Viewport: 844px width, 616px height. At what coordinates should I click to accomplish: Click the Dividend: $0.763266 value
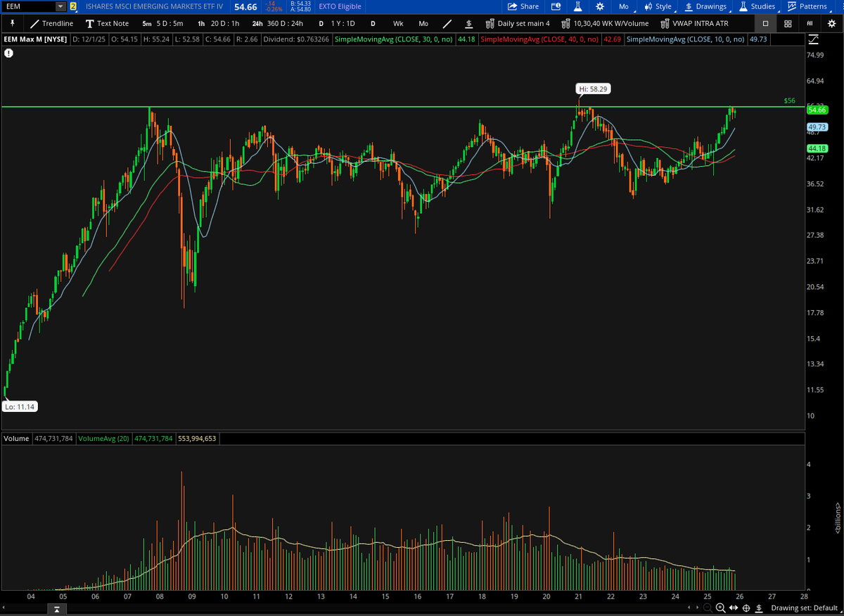click(x=295, y=39)
